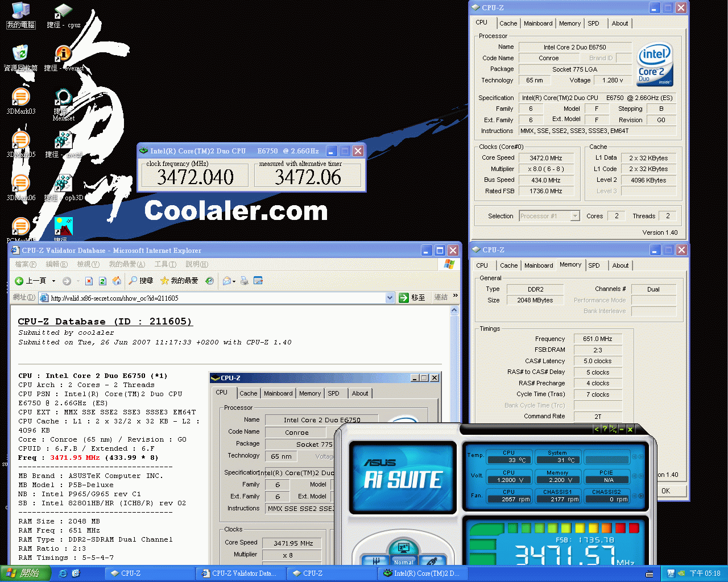
Task: Switch to Intel Core 2 Duo taskbar button
Action: [422, 573]
